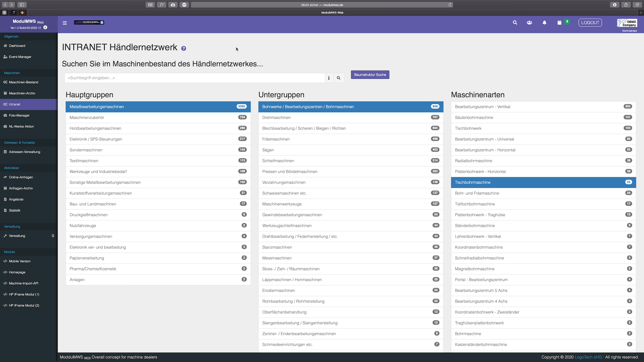The height and width of the screenshot is (362, 644).
Task: Open the calendar icon with badge 5
Action: coord(559,23)
